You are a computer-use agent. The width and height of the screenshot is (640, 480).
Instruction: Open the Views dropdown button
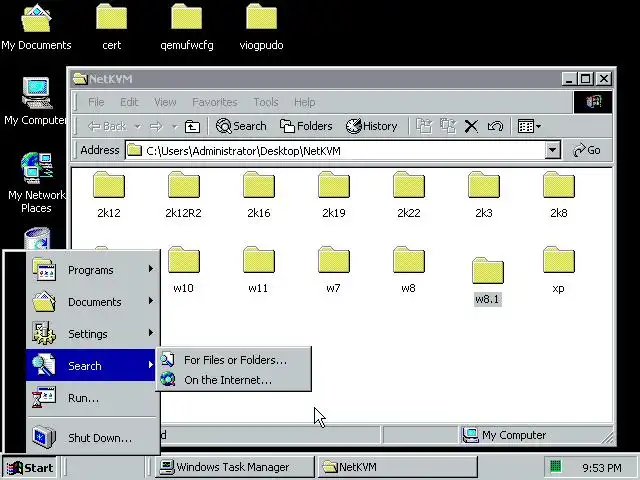pos(529,127)
